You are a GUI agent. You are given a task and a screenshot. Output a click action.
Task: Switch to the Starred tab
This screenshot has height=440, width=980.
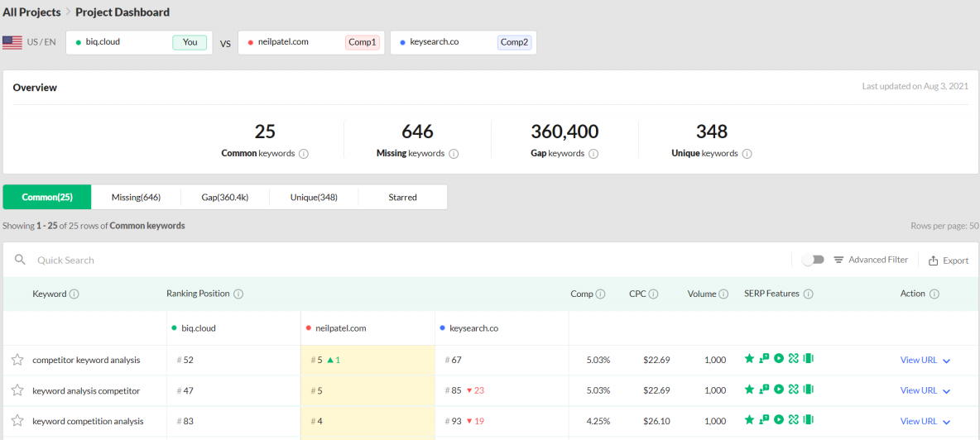tap(402, 197)
